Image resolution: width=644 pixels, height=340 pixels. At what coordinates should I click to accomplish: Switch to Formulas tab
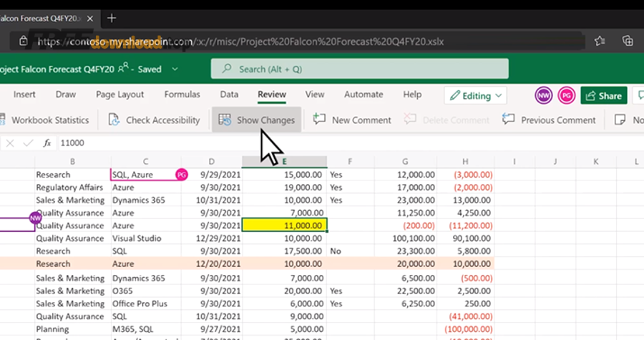(182, 94)
